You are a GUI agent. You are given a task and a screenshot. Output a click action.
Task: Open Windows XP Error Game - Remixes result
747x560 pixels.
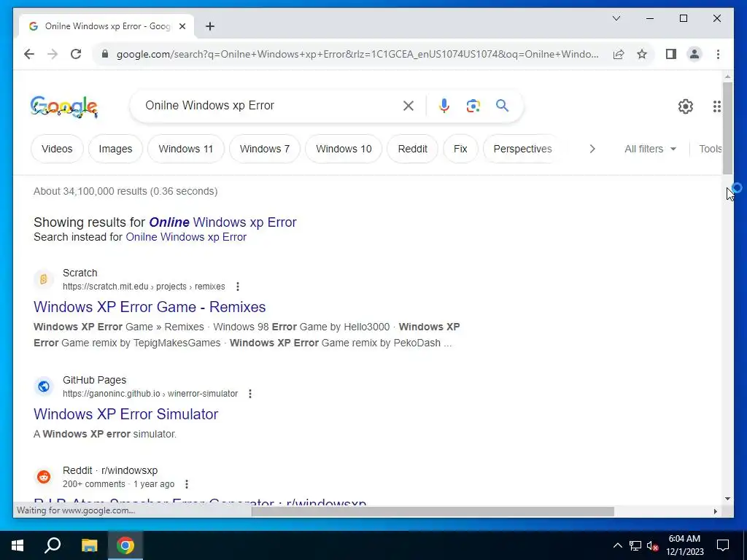150,307
